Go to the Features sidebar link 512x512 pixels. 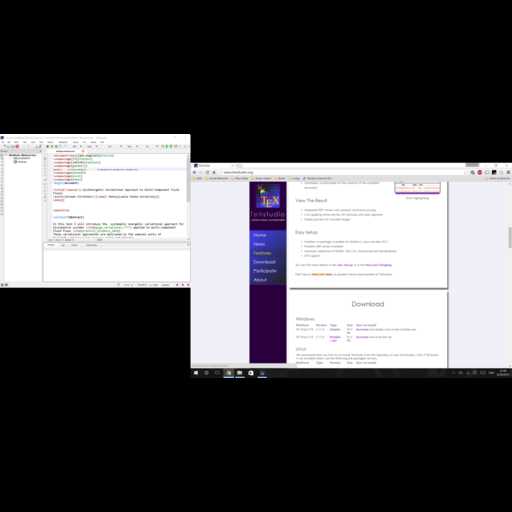coord(262,253)
